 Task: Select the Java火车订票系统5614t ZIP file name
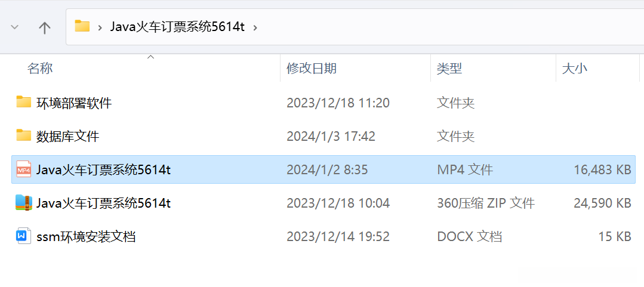(x=103, y=203)
